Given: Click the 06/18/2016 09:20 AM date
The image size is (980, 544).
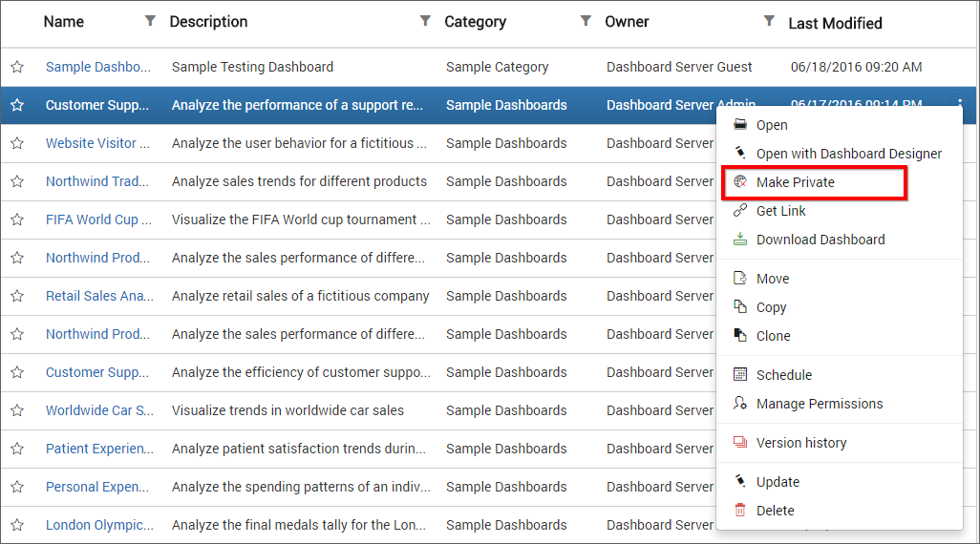Looking at the screenshot, I should (856, 67).
